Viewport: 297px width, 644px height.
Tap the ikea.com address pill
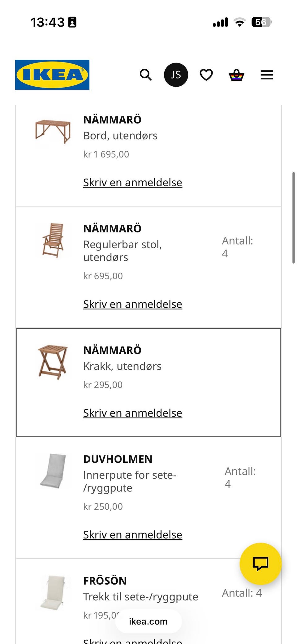tap(148, 621)
